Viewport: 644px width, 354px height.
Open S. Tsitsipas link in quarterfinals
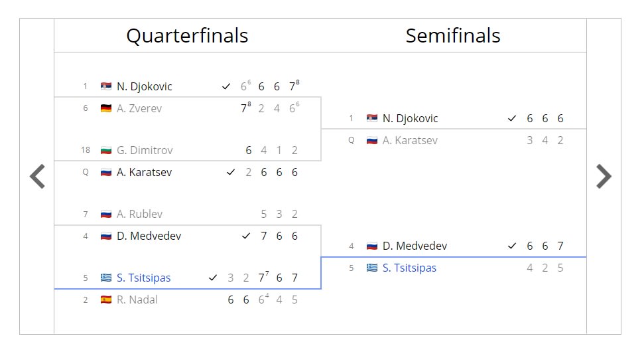coord(143,278)
